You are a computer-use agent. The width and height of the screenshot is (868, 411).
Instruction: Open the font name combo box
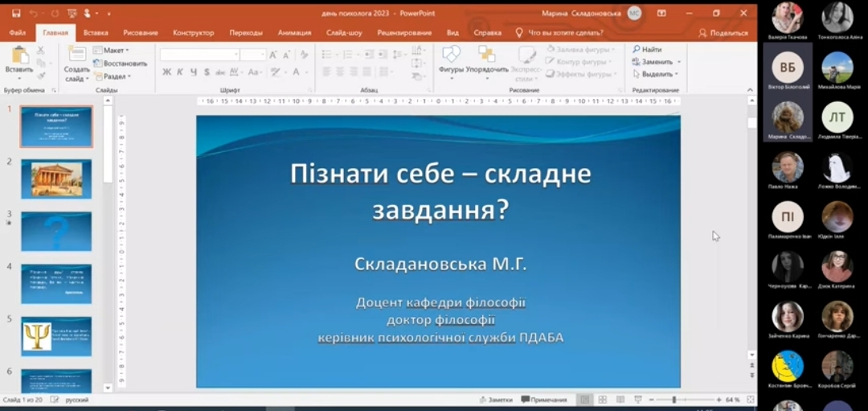click(x=200, y=55)
